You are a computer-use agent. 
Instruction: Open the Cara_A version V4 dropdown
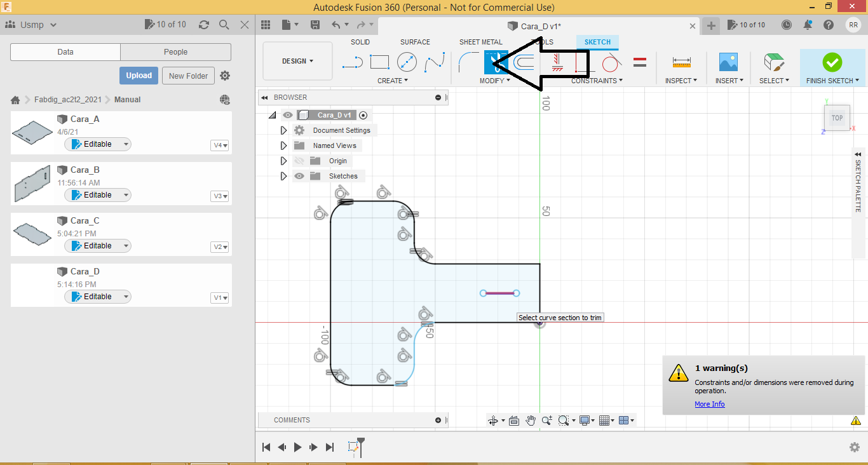(220, 145)
